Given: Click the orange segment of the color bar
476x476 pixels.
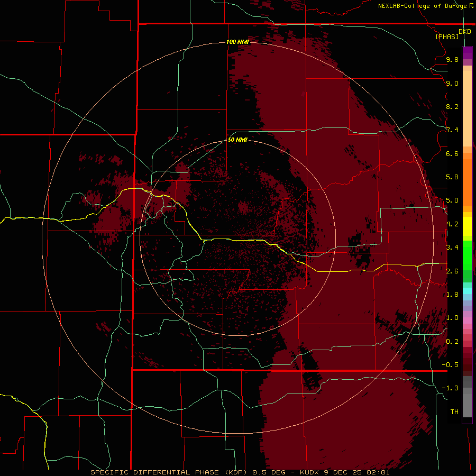Looking at the screenshot, I should tap(467, 182).
